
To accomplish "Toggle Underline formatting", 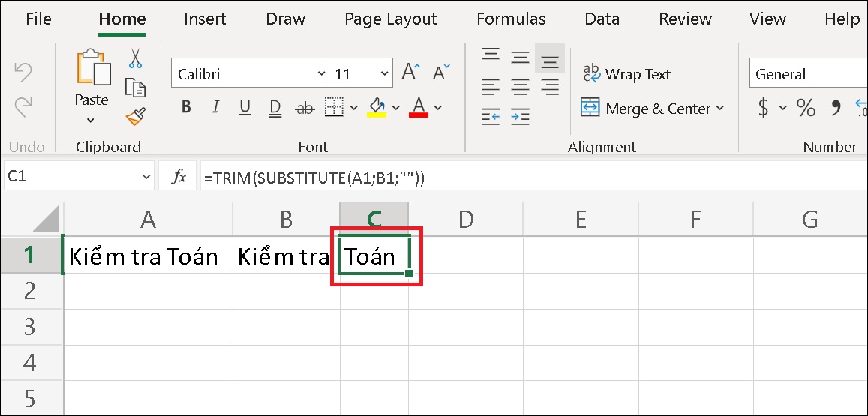I will tap(245, 107).
